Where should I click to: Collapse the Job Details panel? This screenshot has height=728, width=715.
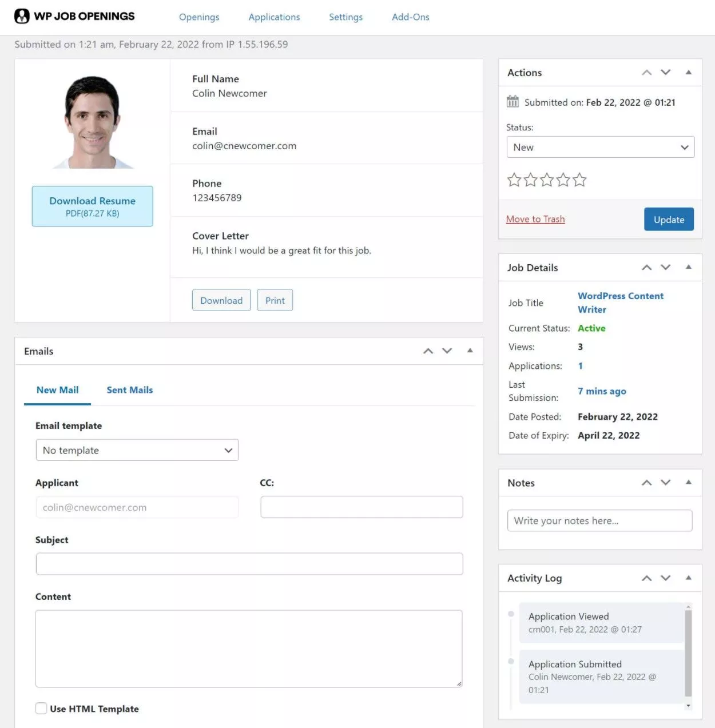[x=689, y=267]
